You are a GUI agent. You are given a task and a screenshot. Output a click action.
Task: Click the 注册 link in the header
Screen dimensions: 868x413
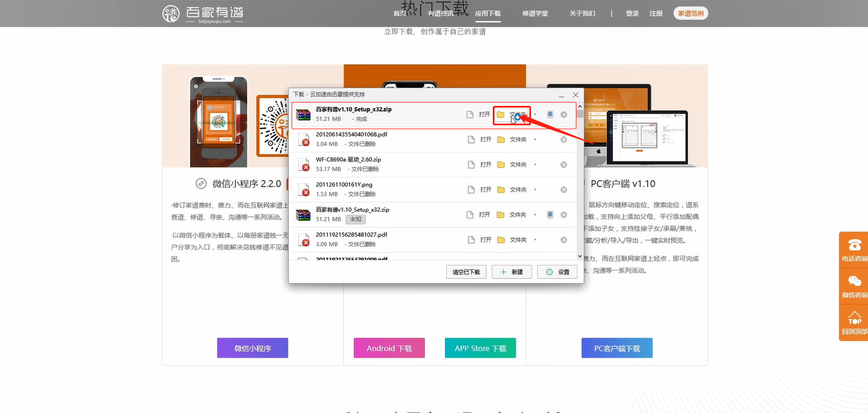click(x=656, y=13)
